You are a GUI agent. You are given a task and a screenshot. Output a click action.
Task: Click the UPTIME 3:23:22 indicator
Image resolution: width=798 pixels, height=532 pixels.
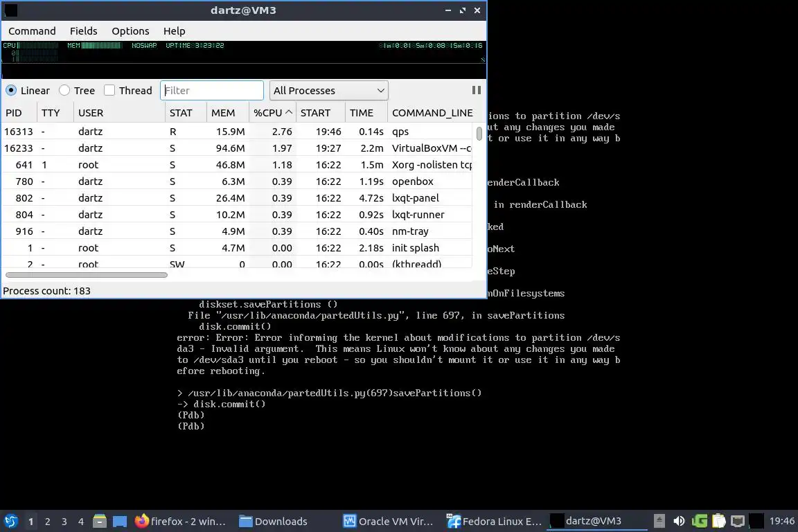(x=195, y=45)
